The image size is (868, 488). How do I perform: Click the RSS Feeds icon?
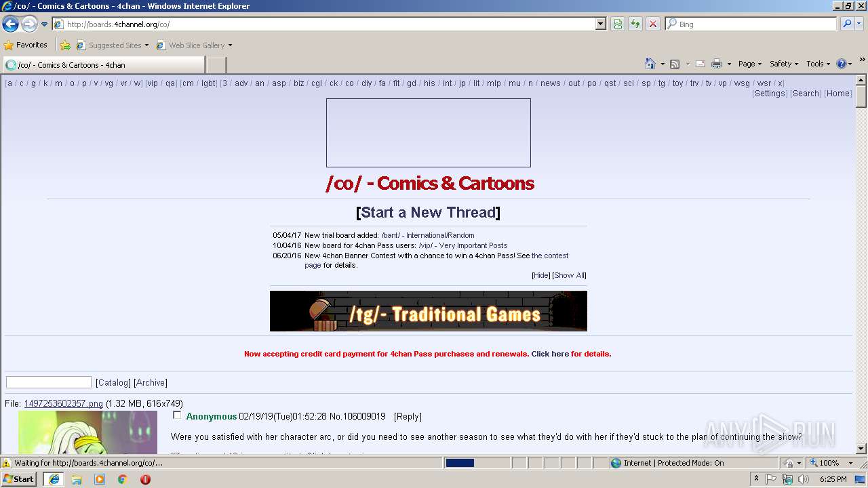pos(675,64)
